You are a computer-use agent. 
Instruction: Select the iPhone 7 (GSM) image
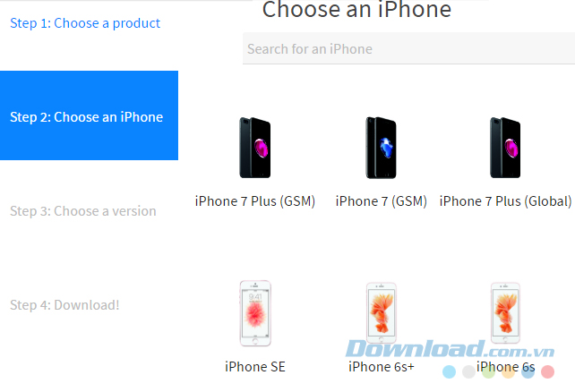tap(381, 148)
